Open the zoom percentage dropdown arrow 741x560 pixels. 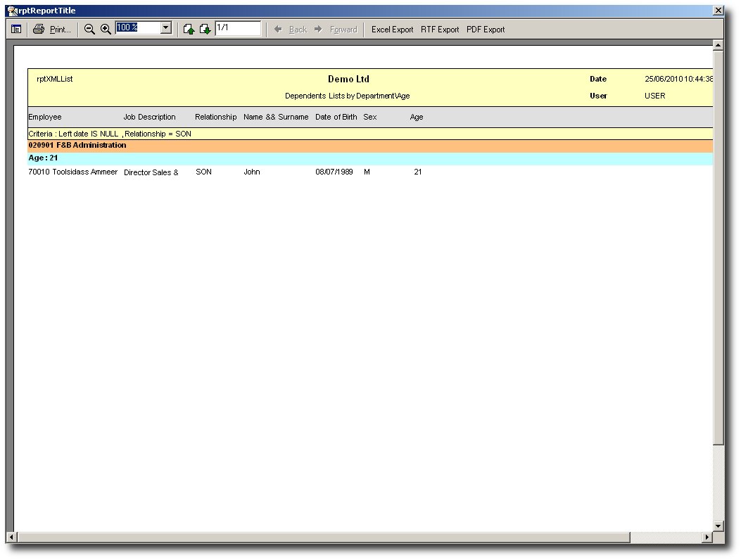[x=166, y=28]
